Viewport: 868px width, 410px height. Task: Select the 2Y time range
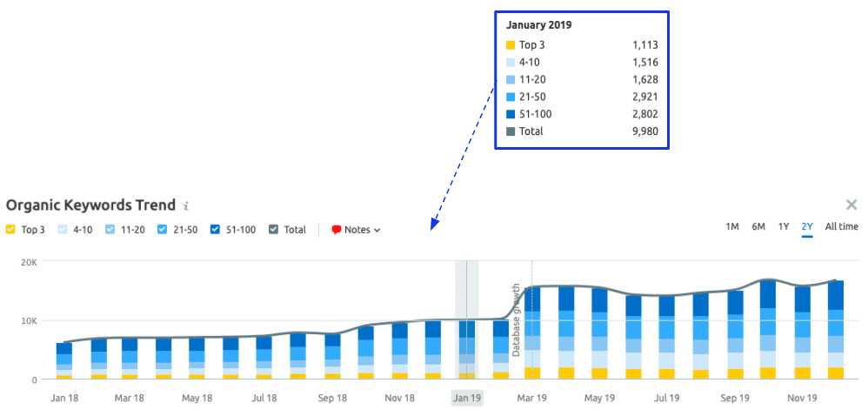point(807,227)
